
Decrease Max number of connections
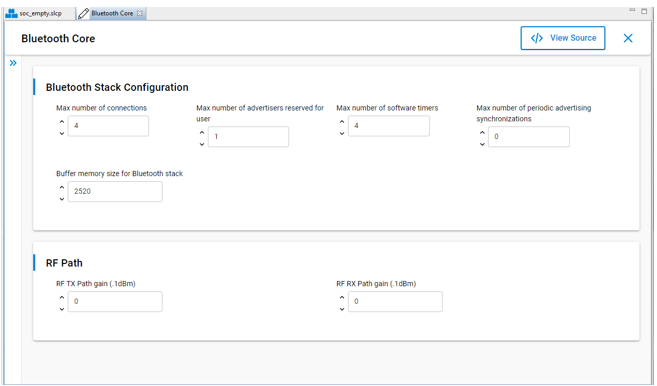click(62, 133)
